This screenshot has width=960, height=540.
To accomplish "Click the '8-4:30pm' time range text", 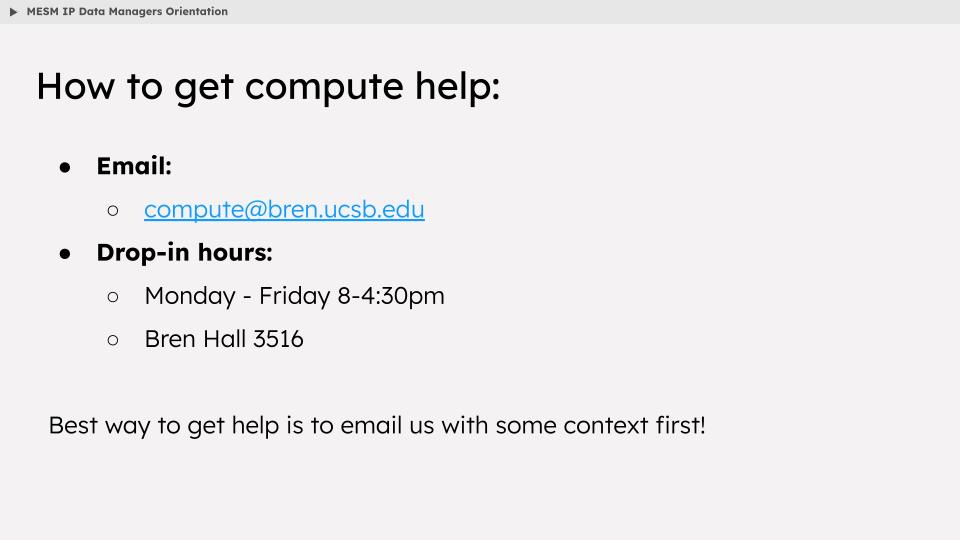I will pyautogui.click(x=391, y=296).
